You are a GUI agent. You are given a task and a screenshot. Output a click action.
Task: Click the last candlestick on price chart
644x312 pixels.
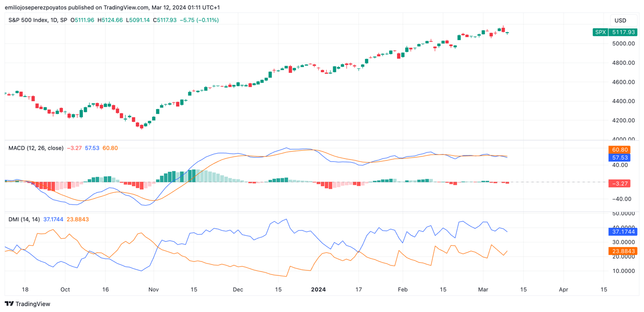point(507,33)
